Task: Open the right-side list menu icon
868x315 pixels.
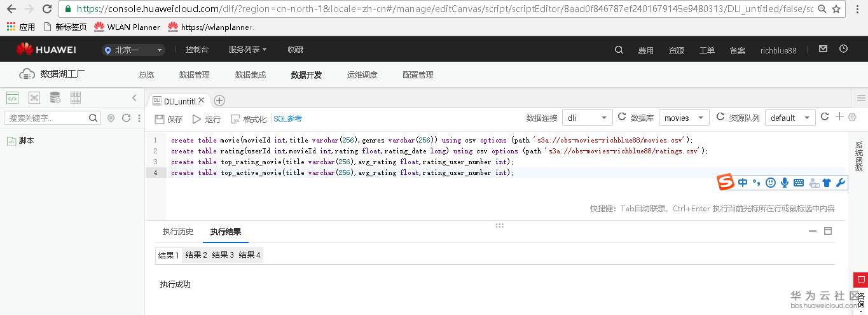Action: coord(861,98)
